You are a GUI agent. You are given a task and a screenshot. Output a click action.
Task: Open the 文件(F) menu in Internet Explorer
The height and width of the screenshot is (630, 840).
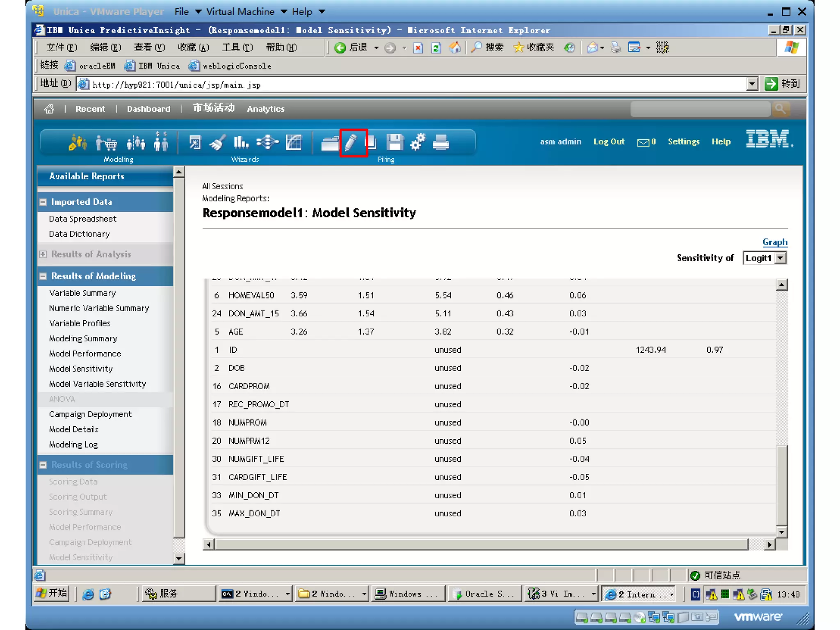[x=62, y=48]
